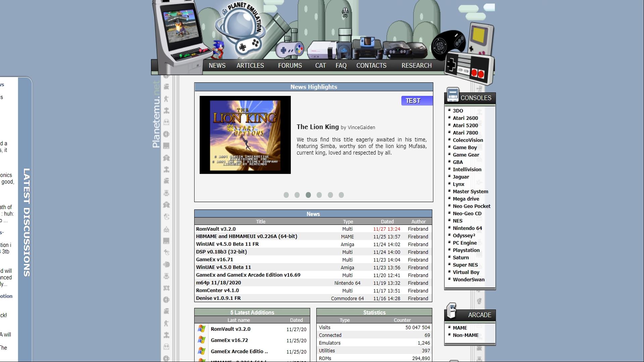Select the second carousel dot
Screen dimensions: 644x362
pos(297,195)
